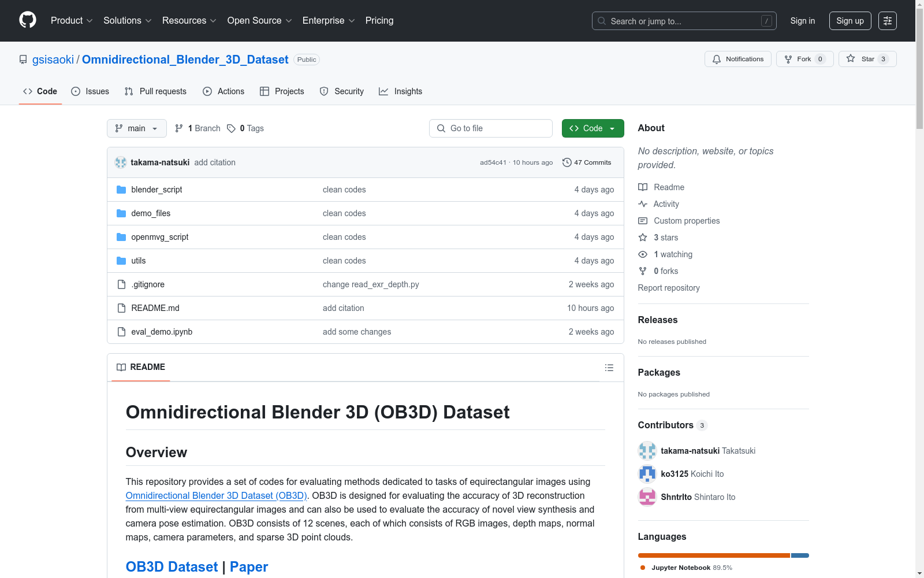Expand the Enterprise menu

(x=329, y=21)
